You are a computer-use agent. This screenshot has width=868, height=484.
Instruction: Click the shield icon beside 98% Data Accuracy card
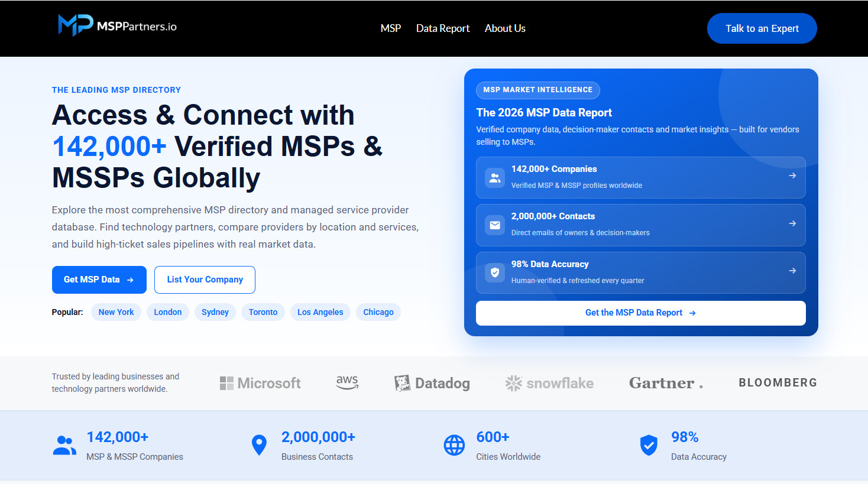coord(495,272)
